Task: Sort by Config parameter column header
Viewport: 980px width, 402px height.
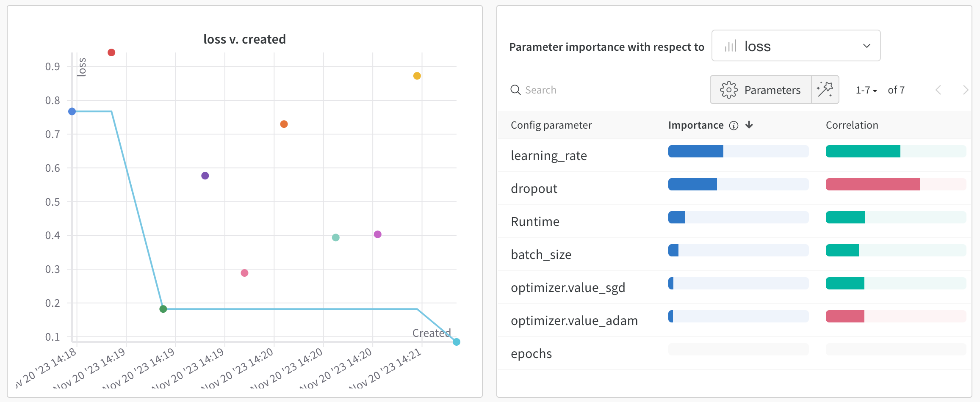Action: click(x=551, y=125)
